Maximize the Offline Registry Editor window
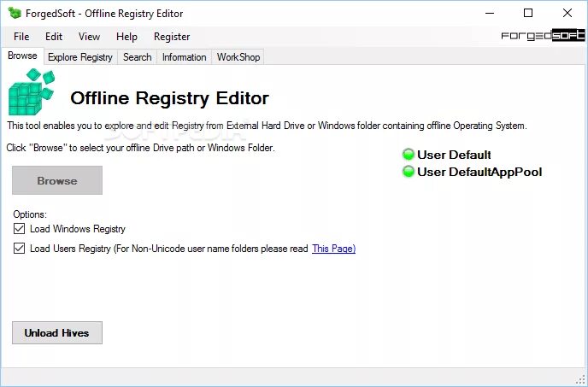This screenshot has height=387, width=588. [x=528, y=13]
